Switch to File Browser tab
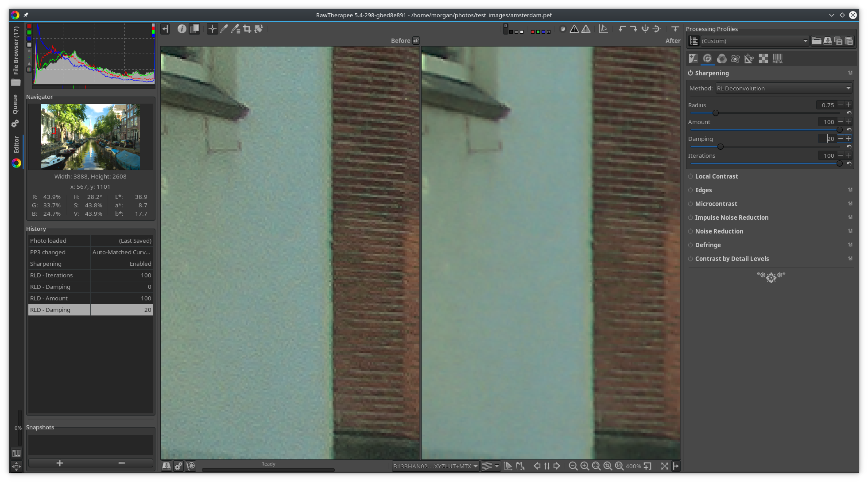Screen dimensions: 868x482 click(x=16, y=55)
